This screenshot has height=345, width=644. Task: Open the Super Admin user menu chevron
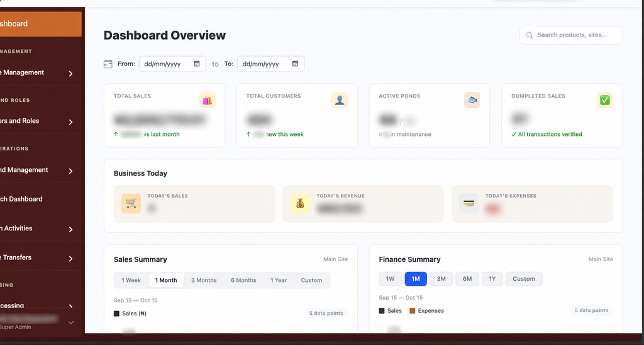click(70, 323)
